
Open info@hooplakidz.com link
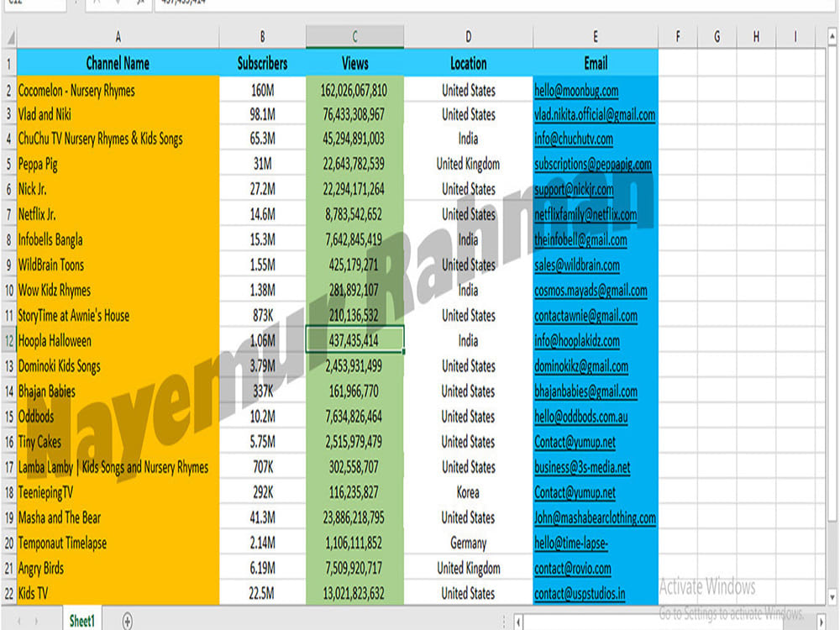pos(577,341)
